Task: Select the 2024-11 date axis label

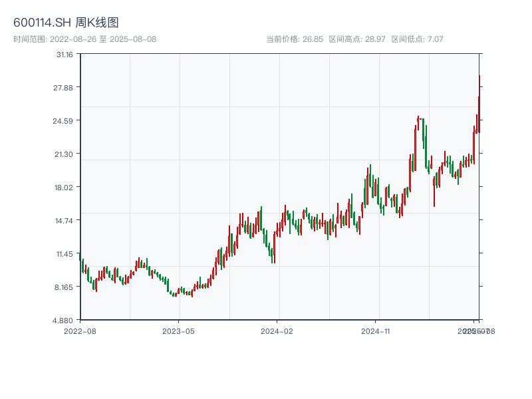Action: point(375,331)
